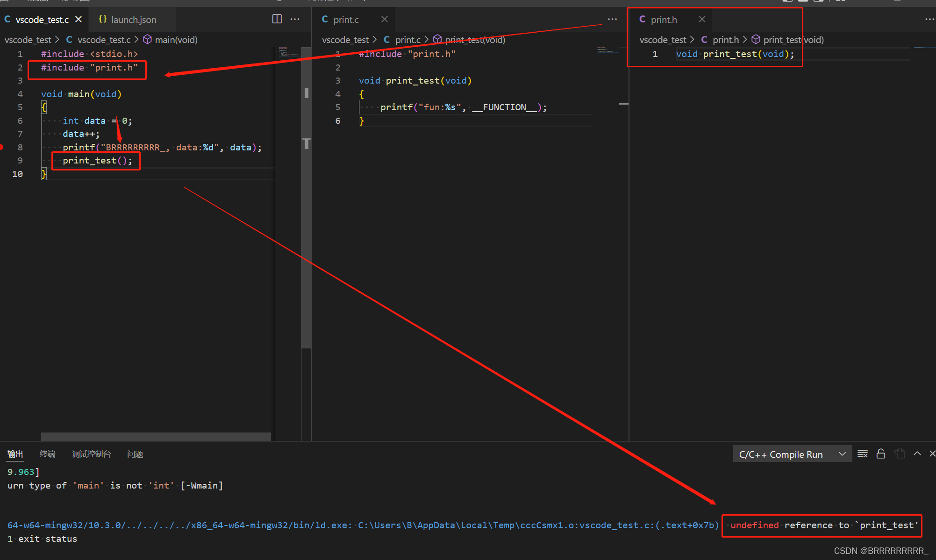Open more actions menu of print.c editor group
The height and width of the screenshot is (560, 936).
612,19
